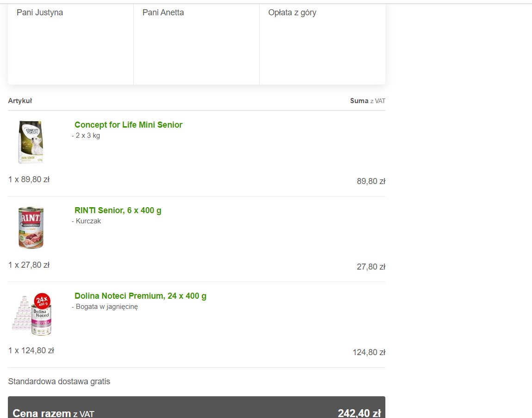
Task: Click the RINTI can product image
Action: point(31,227)
